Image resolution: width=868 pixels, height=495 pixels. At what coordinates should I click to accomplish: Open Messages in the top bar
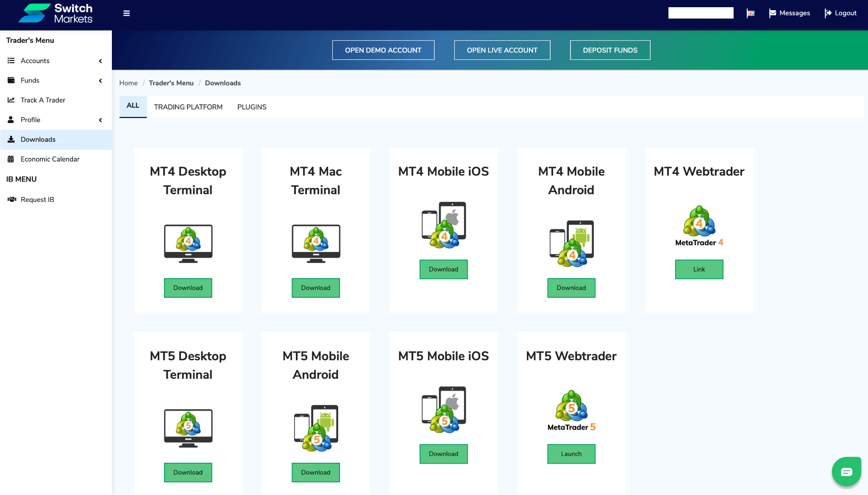pyautogui.click(x=789, y=13)
